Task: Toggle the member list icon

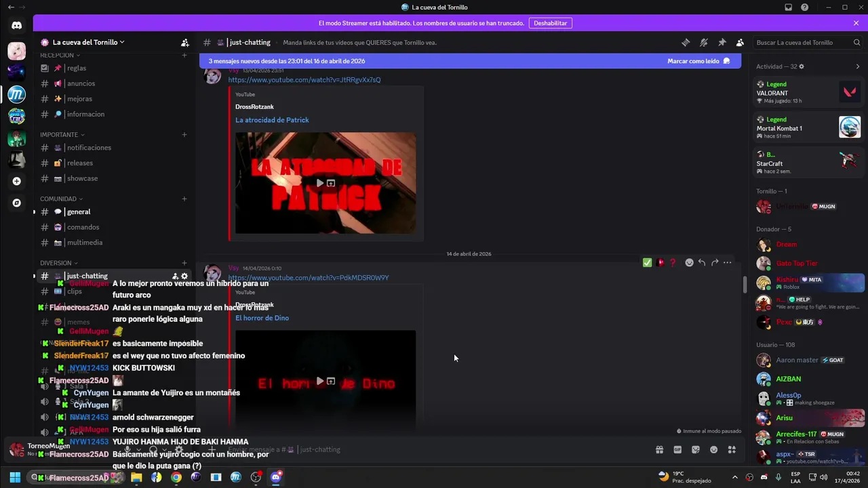Action: point(740,42)
